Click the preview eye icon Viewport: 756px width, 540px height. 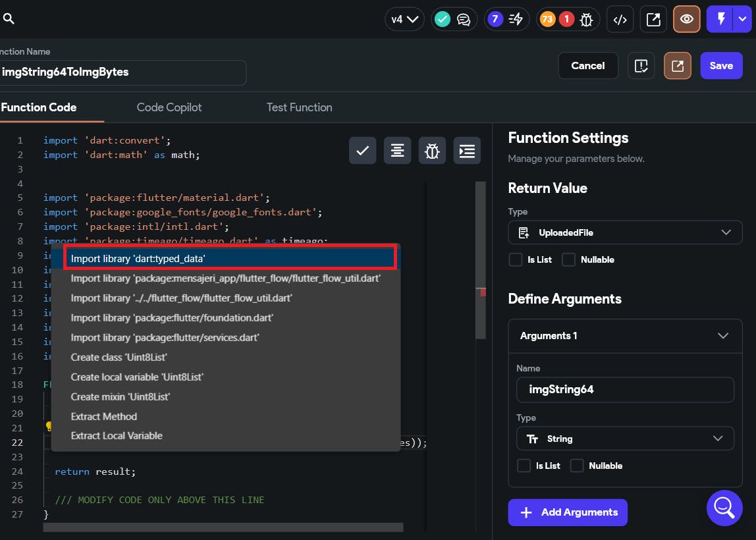(686, 20)
